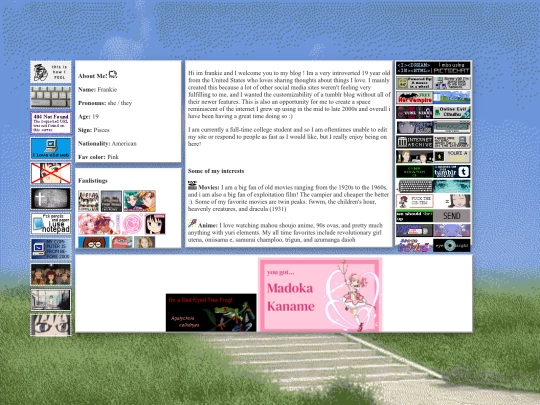Image resolution: width=540 pixels, height=405 pixels.
Task: Open the pink Utena fanlisting banner
Action: pos(99,224)
